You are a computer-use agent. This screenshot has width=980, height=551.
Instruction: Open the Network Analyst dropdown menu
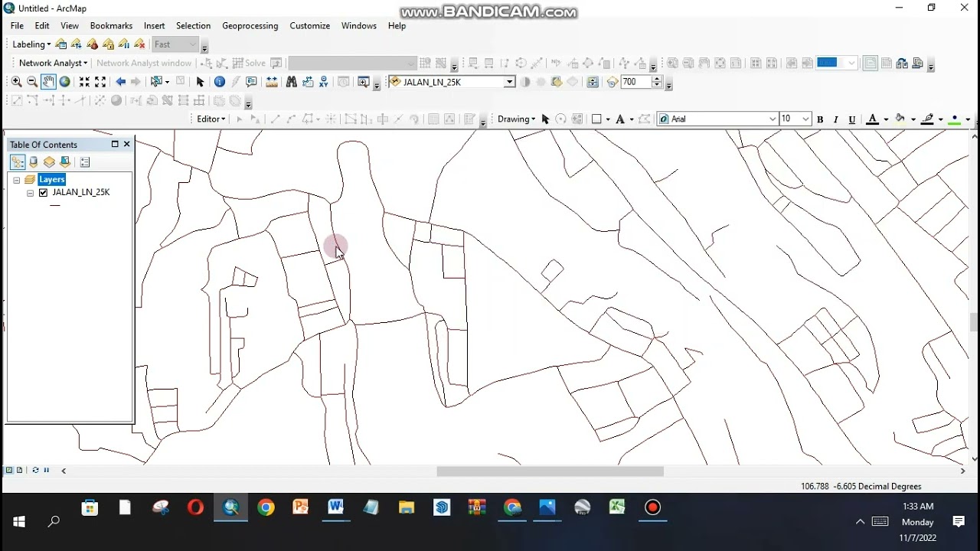point(54,64)
